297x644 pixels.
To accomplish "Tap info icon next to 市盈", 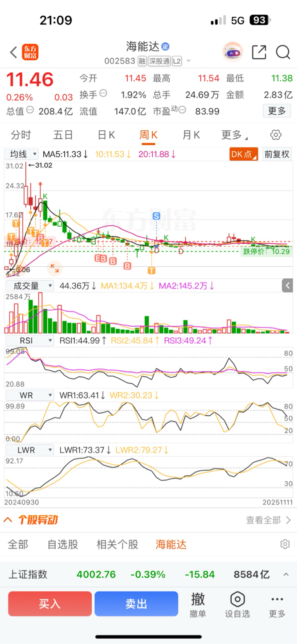I will click(182, 110).
